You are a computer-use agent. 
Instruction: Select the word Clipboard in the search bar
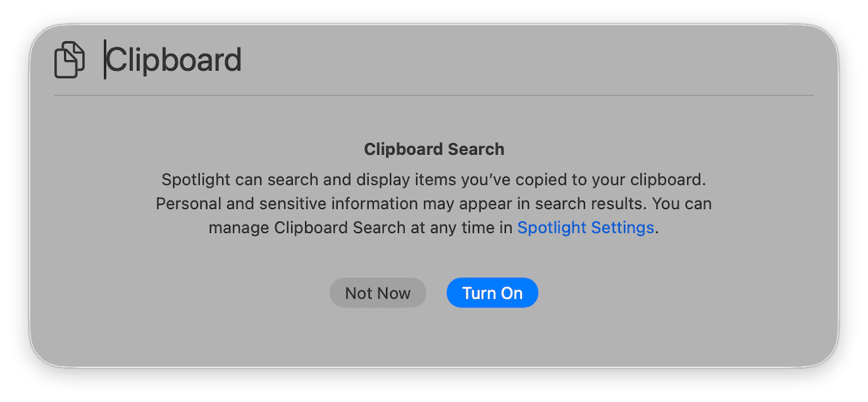pyautogui.click(x=175, y=59)
